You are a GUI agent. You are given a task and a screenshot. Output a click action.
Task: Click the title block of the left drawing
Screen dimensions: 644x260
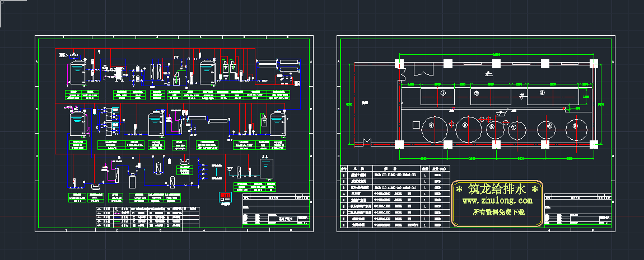(x=276, y=211)
